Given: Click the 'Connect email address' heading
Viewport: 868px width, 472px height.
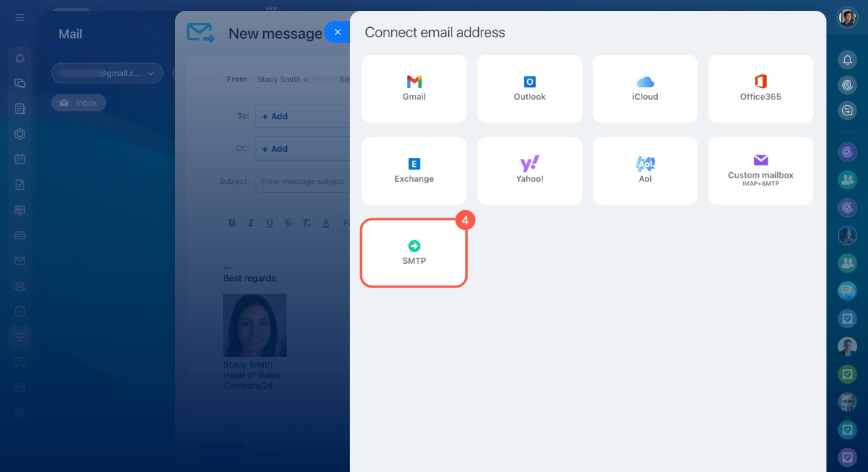Looking at the screenshot, I should tap(435, 33).
